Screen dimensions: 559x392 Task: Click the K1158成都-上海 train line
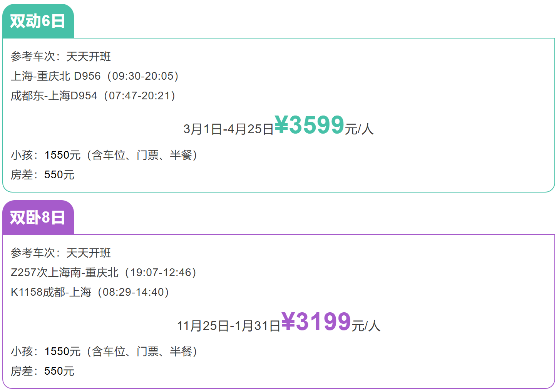90,292
